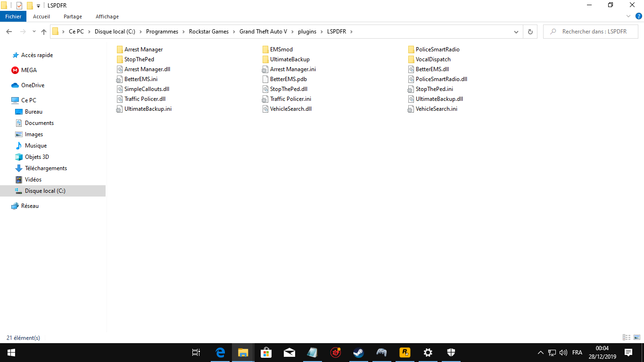
Task: Open the Windows Start menu
Action: (x=11, y=353)
